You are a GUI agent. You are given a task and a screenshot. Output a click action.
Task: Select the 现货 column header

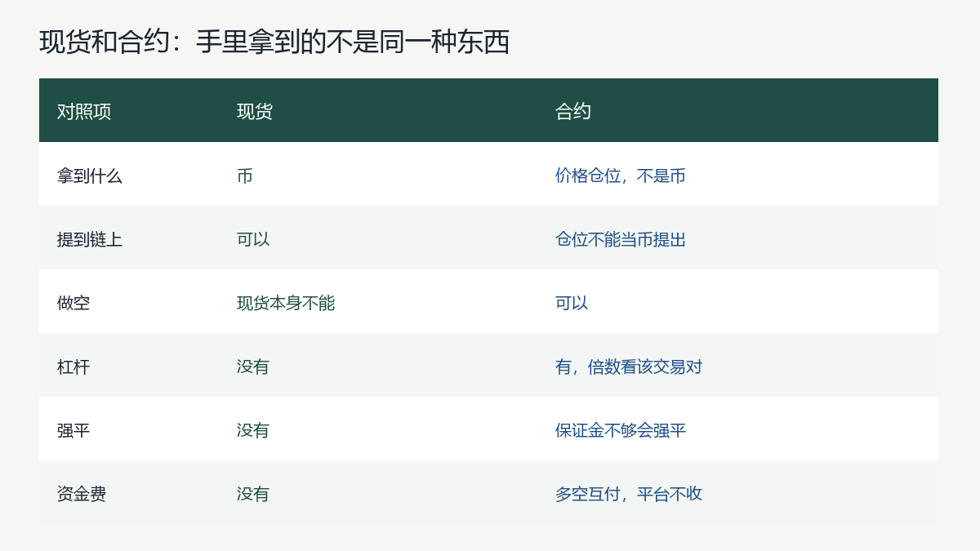(255, 112)
